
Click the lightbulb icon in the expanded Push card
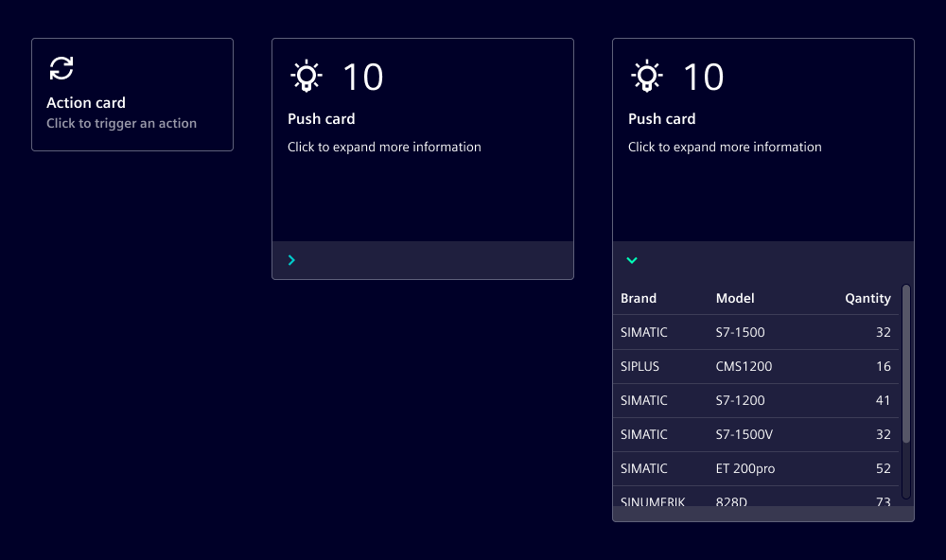[x=646, y=77]
